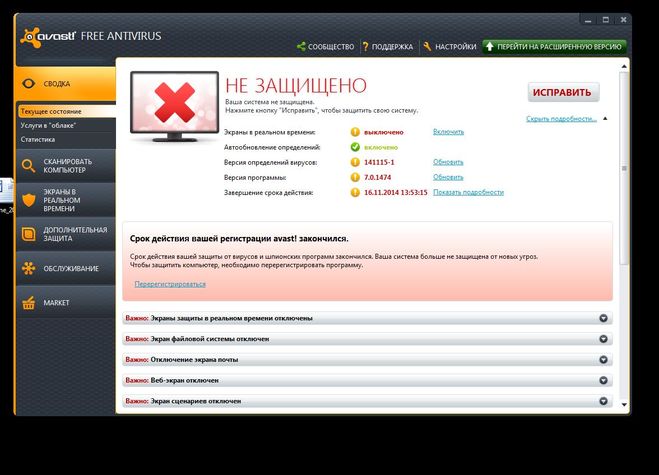Image resolution: width=659 pixels, height=475 pixels.
Task: Open Экраны в реальном времени section
Action: (66, 200)
